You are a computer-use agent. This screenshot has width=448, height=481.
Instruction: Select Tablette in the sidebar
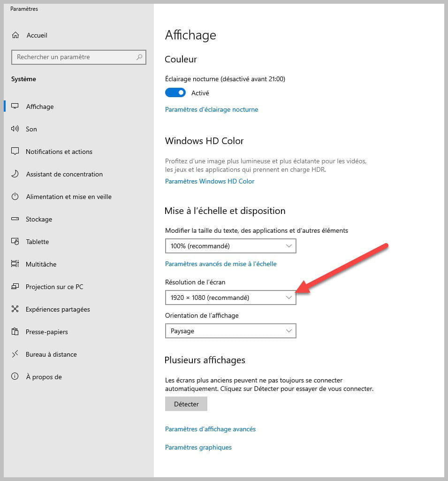coord(38,242)
